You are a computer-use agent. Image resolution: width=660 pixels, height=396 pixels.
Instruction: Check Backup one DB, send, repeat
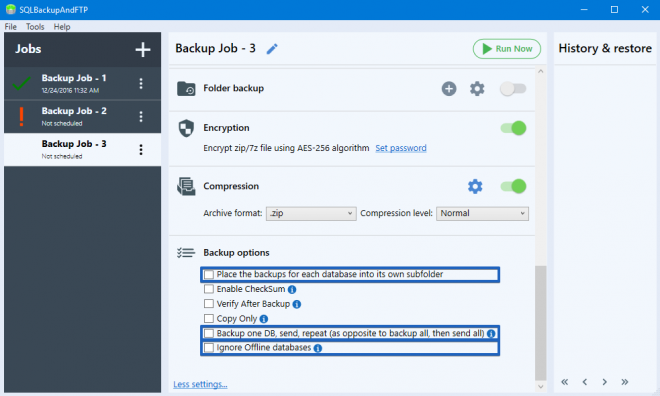click(x=209, y=333)
